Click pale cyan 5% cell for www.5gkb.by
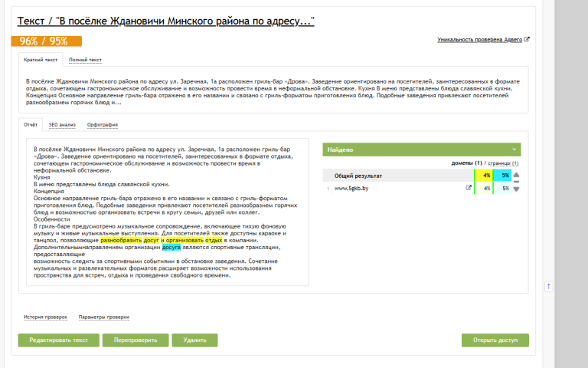This screenshot has width=588, height=368. point(502,188)
